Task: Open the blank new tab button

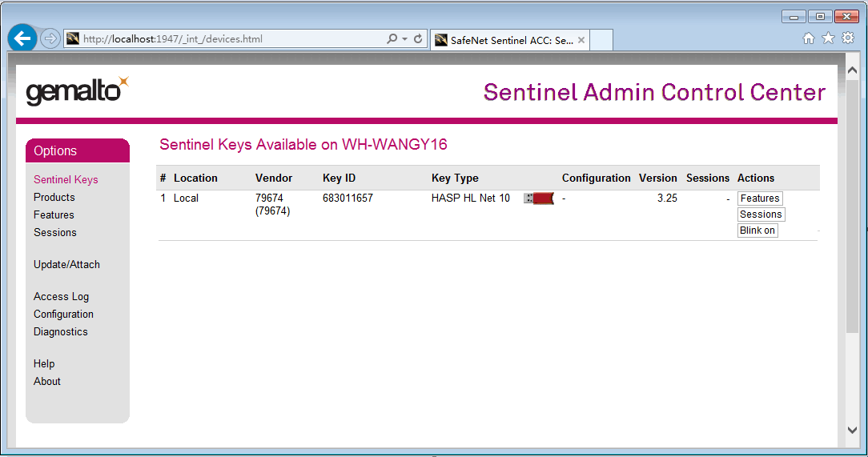Action: coord(601,40)
